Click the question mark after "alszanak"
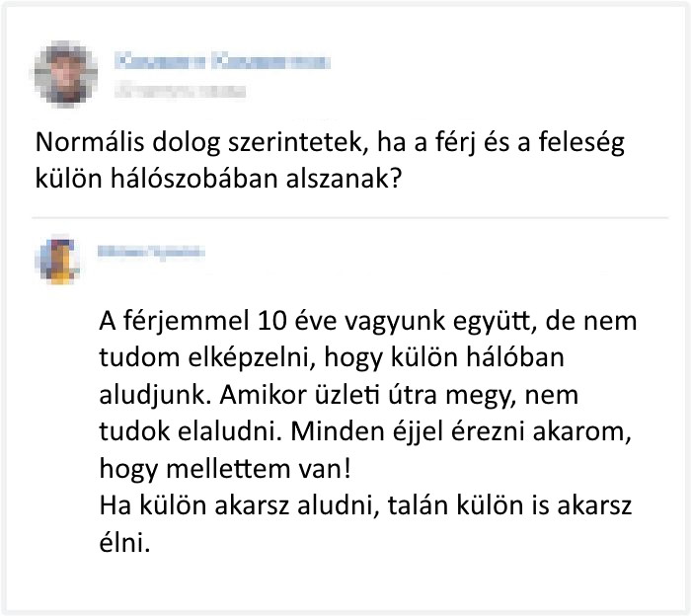The height and width of the screenshot is (616, 691). coord(396,179)
